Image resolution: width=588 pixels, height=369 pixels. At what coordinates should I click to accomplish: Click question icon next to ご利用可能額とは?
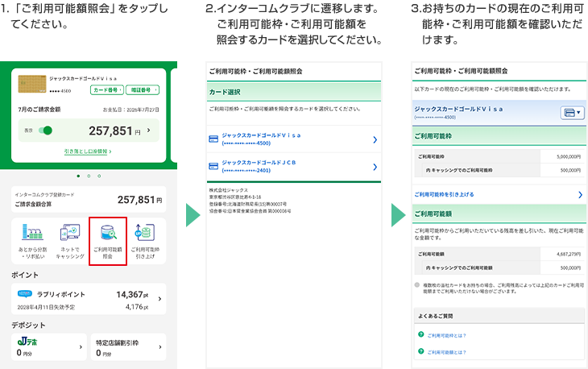[420, 351]
